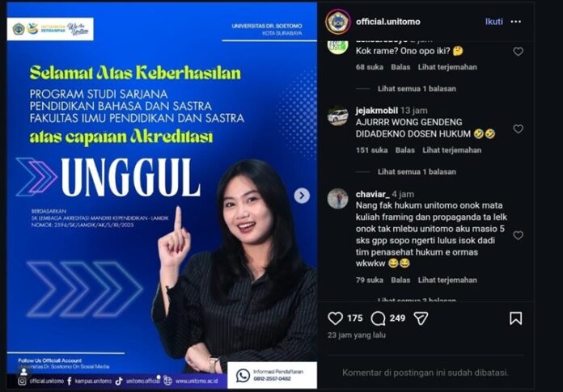The width and height of the screenshot is (563, 392).
Task: View the 151 suka likes list
Action: [371, 150]
